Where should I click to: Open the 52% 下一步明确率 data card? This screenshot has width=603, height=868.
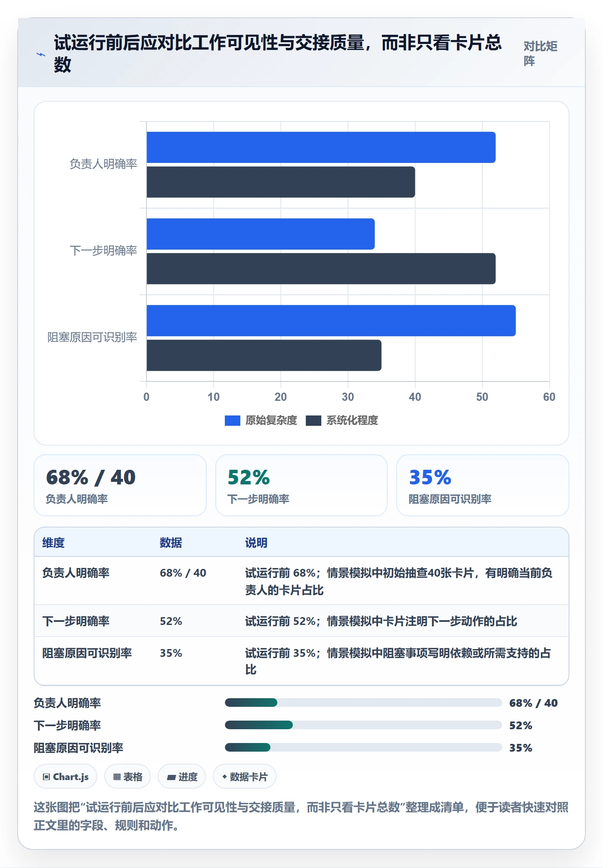tap(301, 485)
